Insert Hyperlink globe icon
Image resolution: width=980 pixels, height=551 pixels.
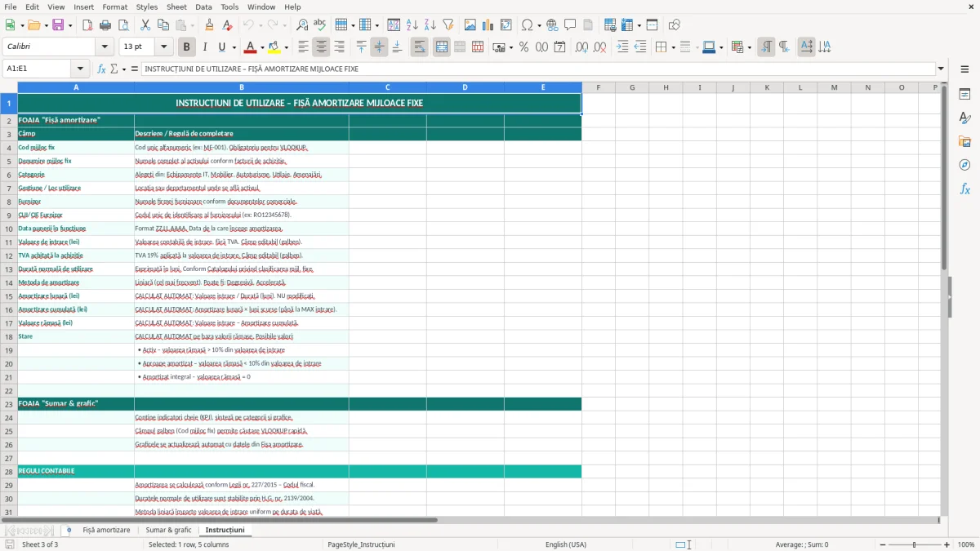pos(552,25)
